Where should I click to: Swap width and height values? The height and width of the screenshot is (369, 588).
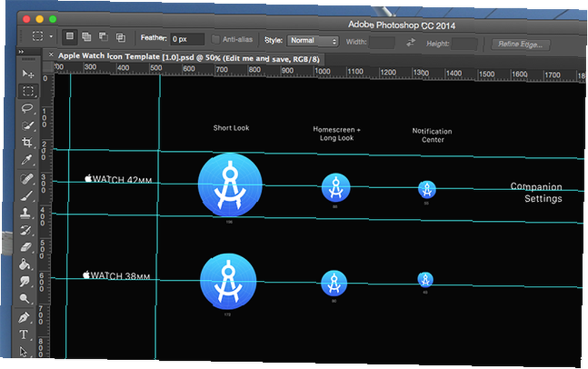(x=411, y=42)
